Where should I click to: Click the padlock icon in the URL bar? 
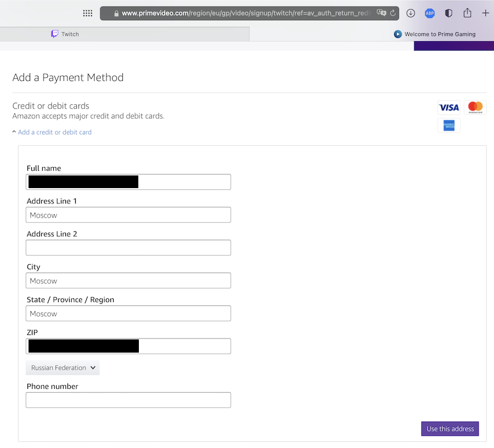(x=116, y=13)
